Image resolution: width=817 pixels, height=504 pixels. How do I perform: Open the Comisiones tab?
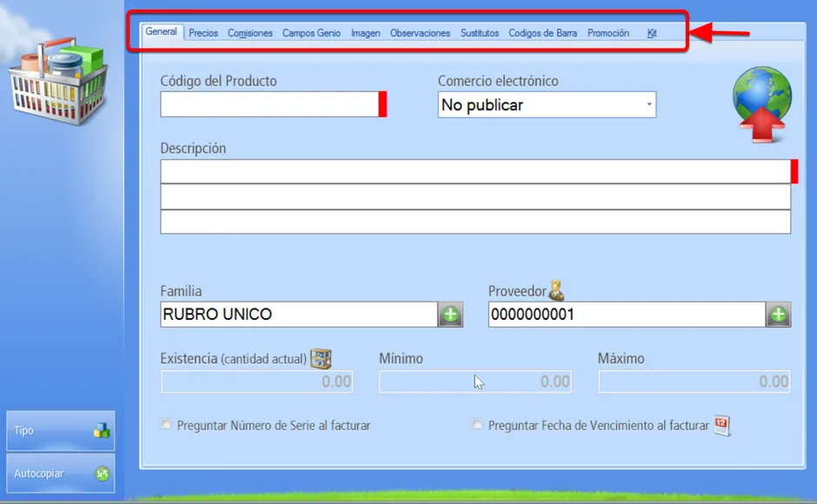250,33
